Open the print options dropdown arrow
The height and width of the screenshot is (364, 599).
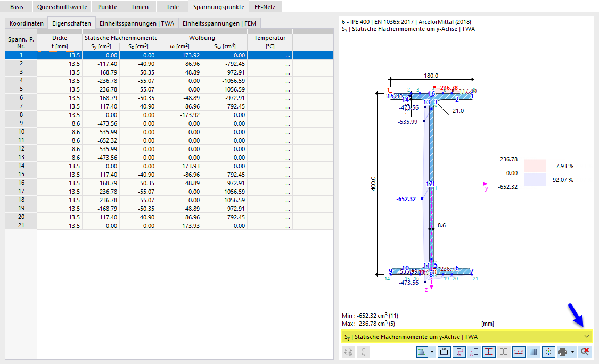coord(572,352)
